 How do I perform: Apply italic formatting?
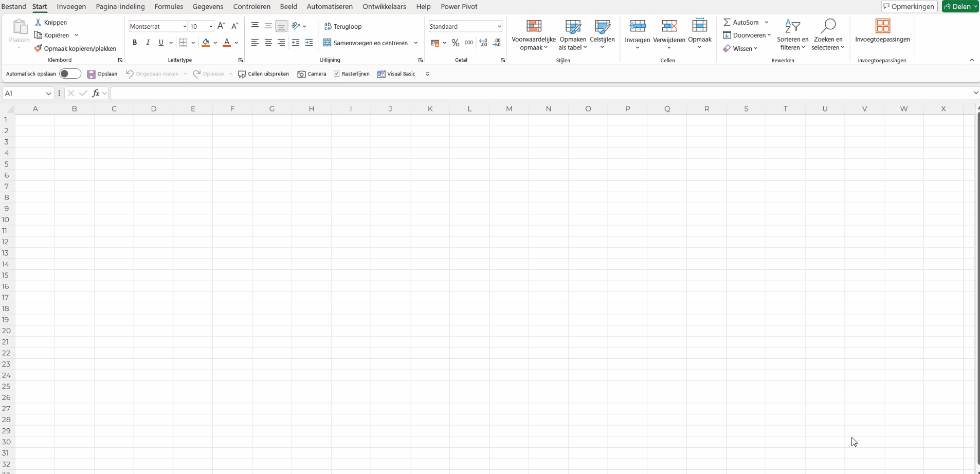click(148, 43)
